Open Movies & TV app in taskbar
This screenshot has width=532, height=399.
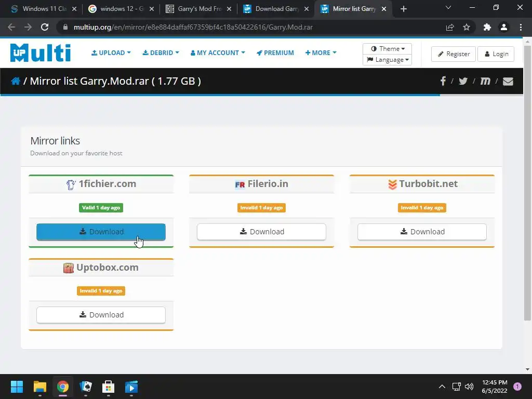[x=131, y=387]
